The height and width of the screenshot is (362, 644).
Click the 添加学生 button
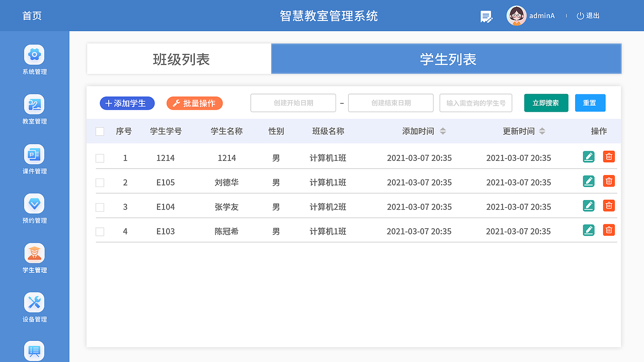tap(127, 103)
